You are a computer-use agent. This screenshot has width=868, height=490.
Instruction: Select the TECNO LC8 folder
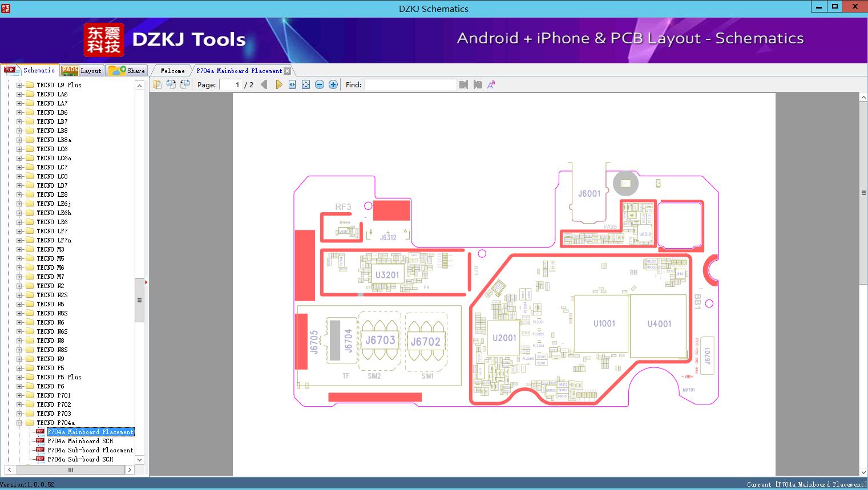pos(52,176)
